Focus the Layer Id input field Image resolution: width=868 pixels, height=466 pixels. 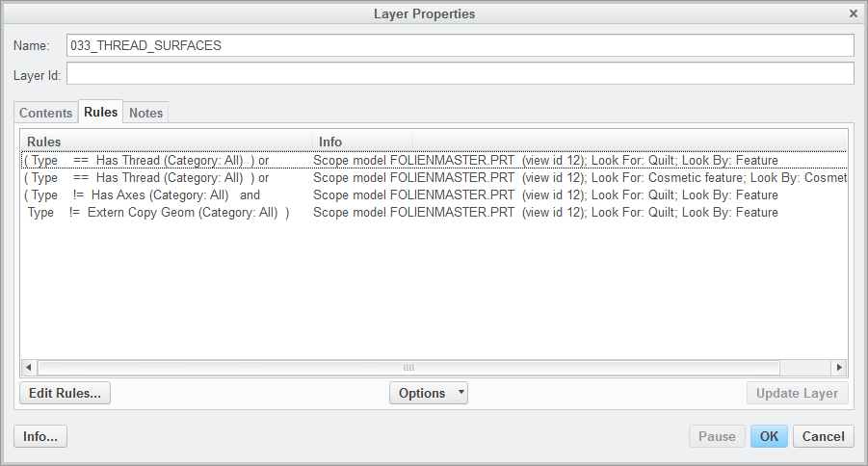[460, 73]
